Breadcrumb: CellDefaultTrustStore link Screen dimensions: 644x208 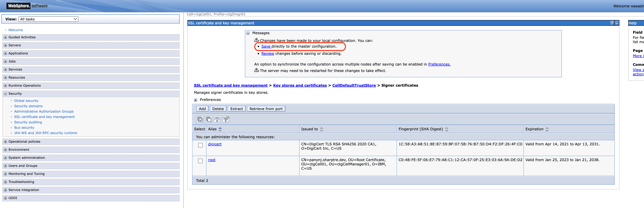[354, 85]
